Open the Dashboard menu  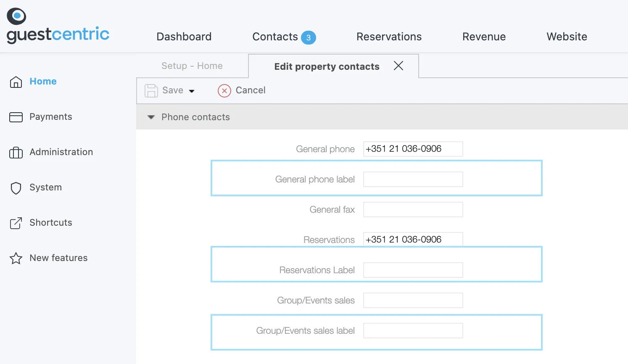click(x=184, y=37)
